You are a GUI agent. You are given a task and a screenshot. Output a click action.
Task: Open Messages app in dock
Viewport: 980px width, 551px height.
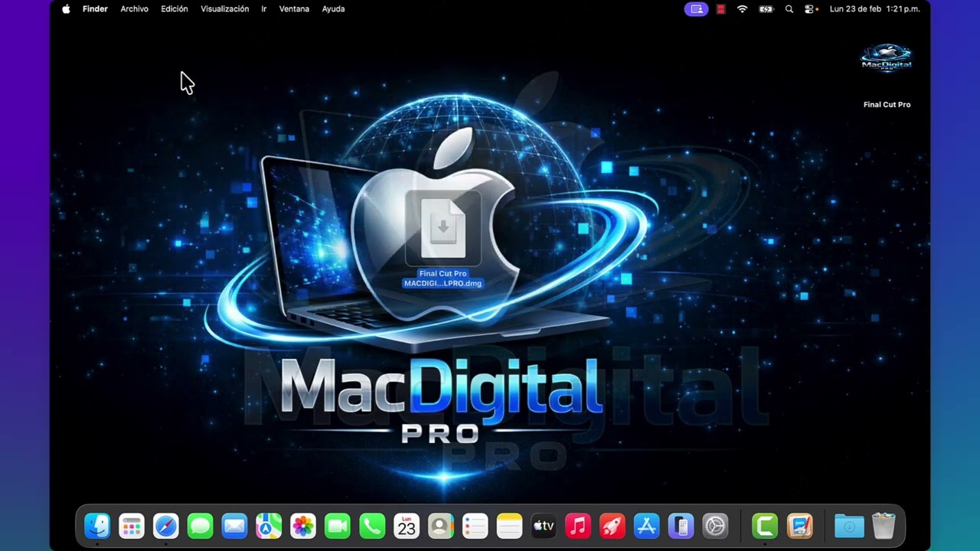[201, 526]
